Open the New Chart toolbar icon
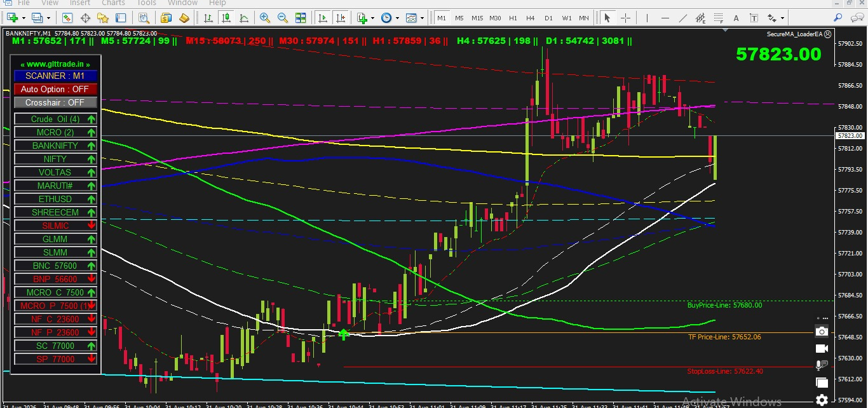868x408 pixels. tap(12, 18)
